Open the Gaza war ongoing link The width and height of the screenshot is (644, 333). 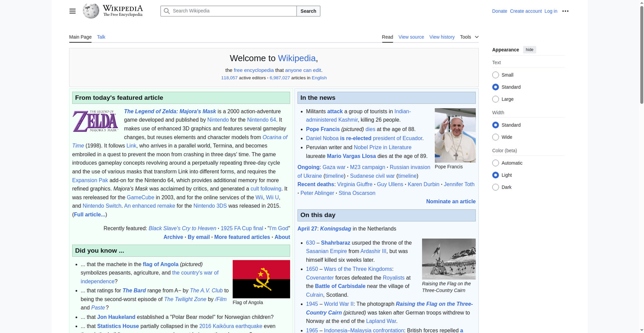tap(334, 167)
